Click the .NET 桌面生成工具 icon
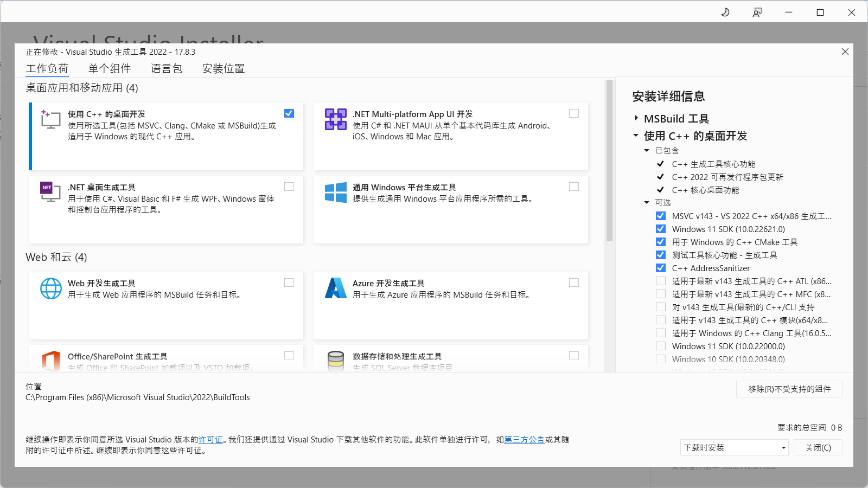The width and height of the screenshot is (868, 488). (50, 192)
